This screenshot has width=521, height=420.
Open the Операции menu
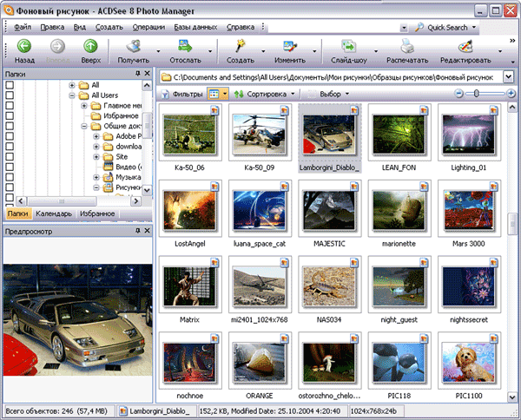(x=148, y=27)
